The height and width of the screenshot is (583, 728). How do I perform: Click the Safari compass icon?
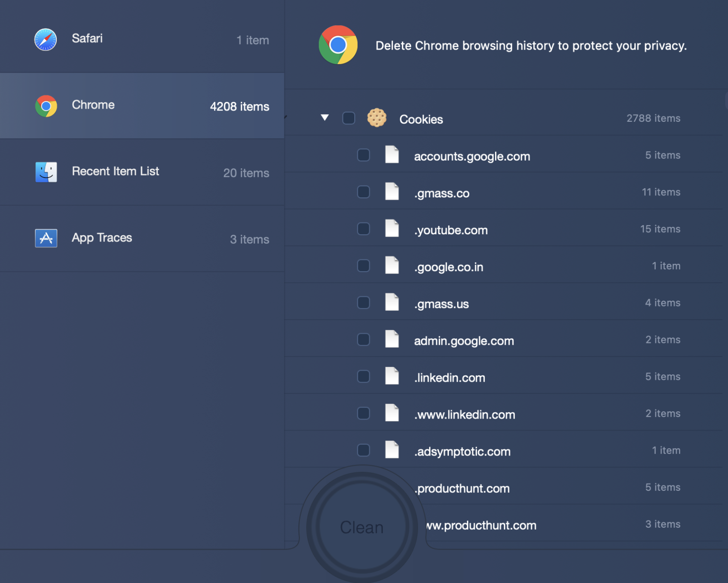pyautogui.click(x=46, y=40)
